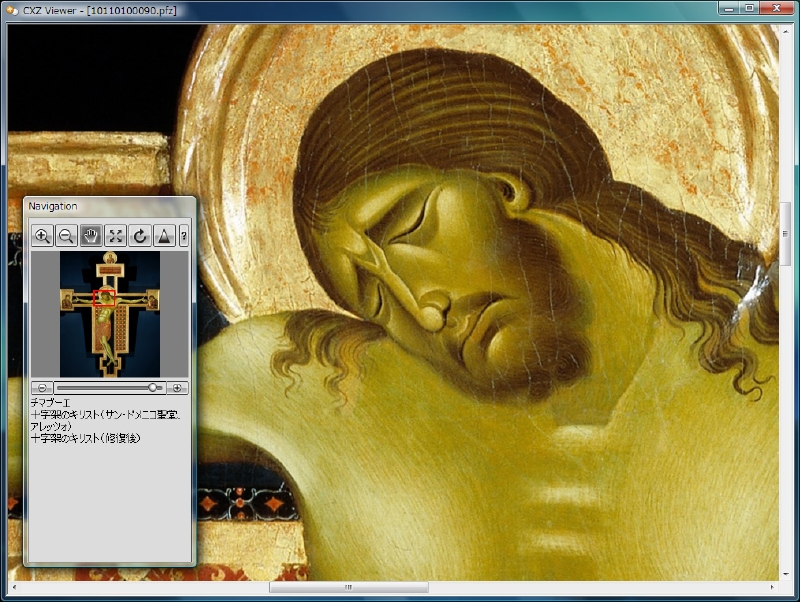The image size is (800, 602).
Task: Click the caption line mentioning サン・ドメニコ聖堂
Action: pos(106,415)
